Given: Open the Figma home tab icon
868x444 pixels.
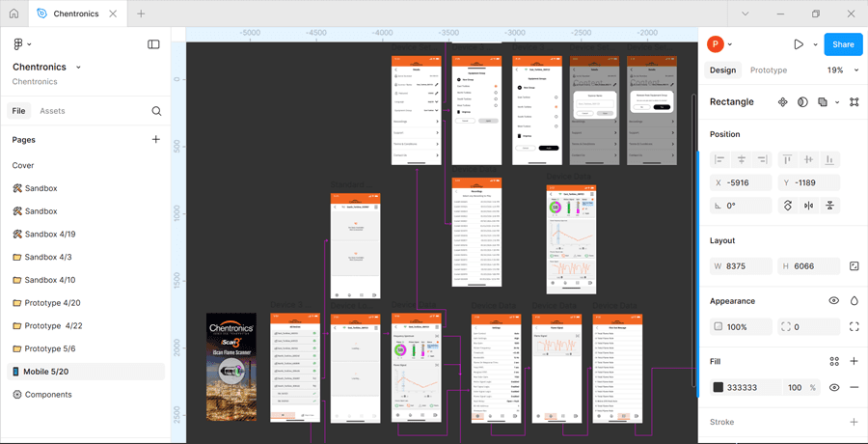Looking at the screenshot, I should tap(14, 14).
